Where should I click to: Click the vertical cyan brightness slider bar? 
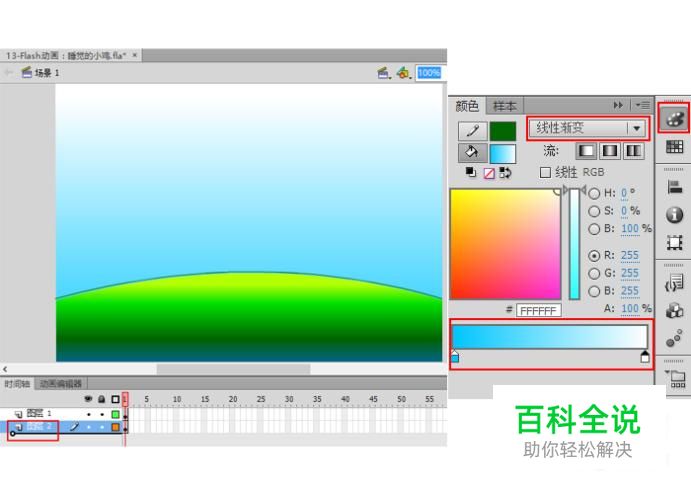pos(574,244)
